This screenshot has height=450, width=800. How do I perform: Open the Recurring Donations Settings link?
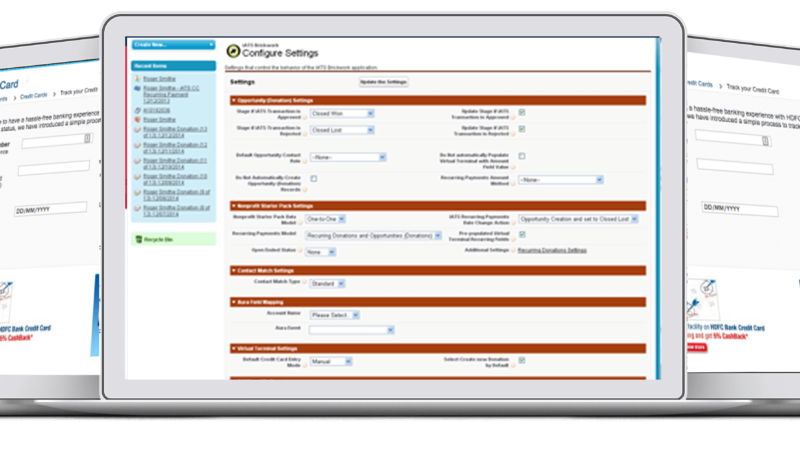pos(552,250)
